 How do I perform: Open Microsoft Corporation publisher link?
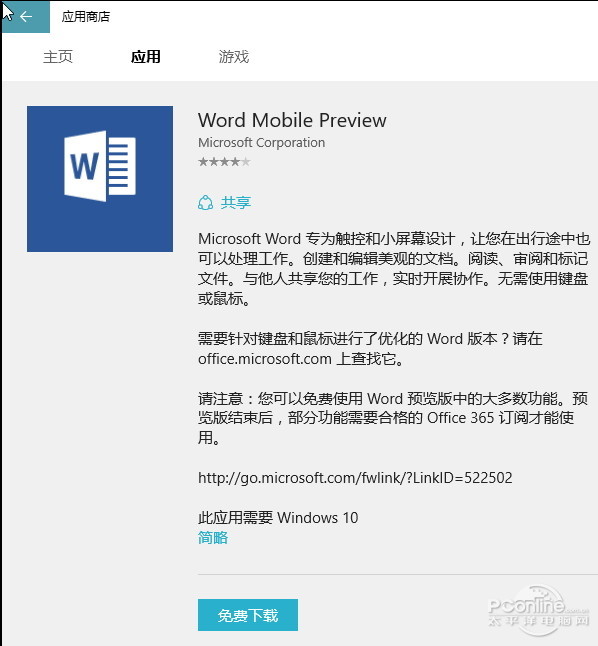[x=261, y=143]
